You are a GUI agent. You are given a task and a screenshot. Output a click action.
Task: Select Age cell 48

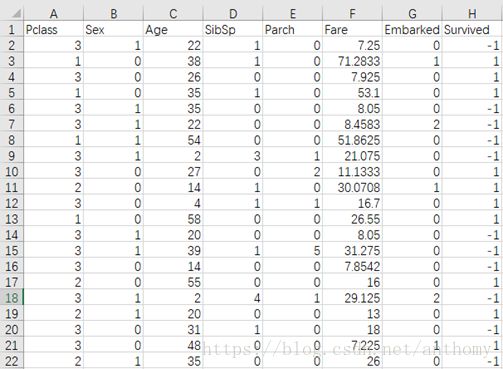click(173, 345)
